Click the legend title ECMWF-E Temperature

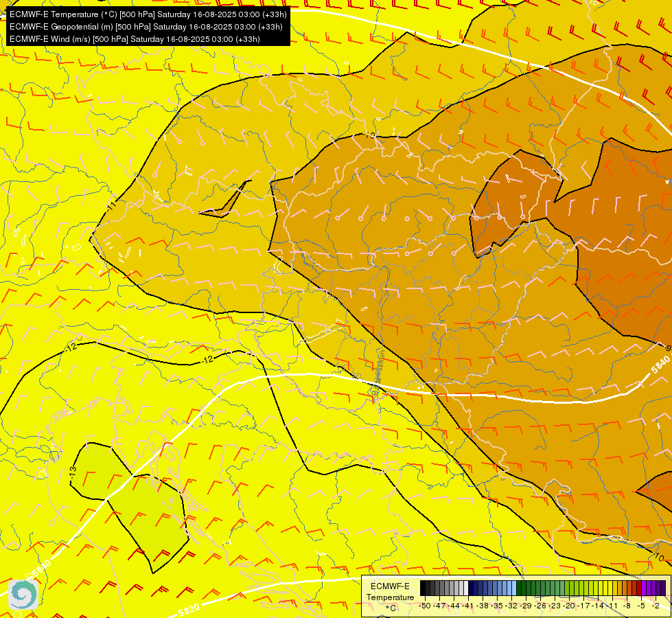pos(391,592)
